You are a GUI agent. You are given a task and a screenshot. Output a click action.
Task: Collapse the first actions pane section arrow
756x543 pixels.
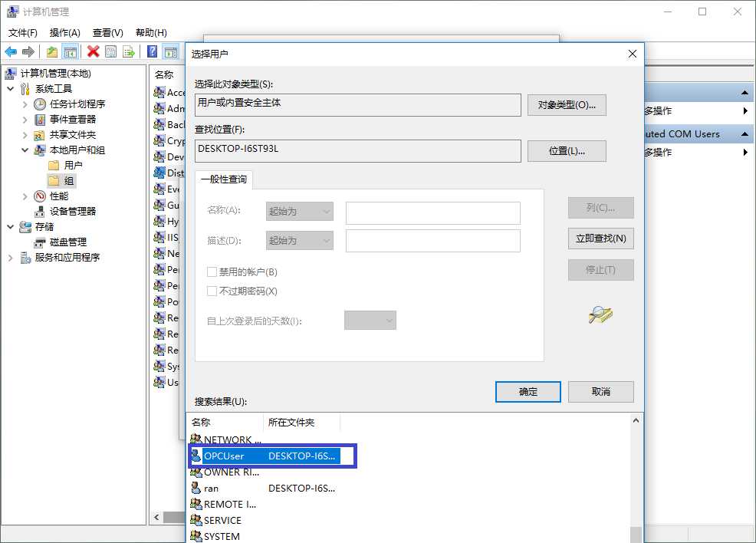click(744, 93)
